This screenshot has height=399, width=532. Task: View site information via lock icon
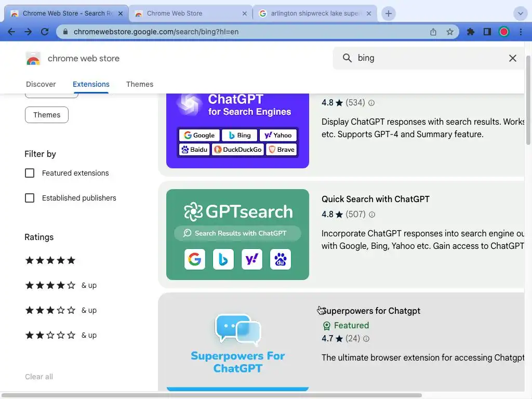[65, 32]
